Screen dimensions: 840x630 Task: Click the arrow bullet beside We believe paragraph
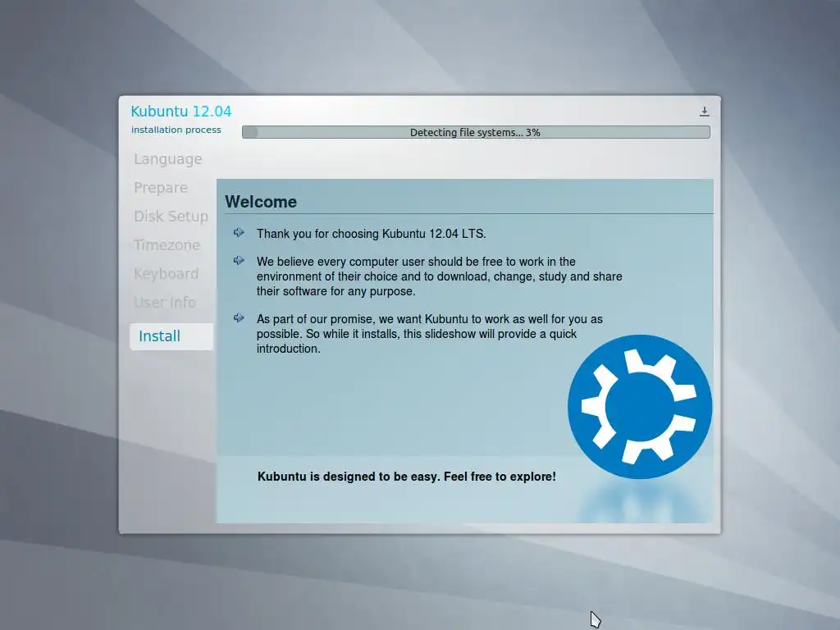pyautogui.click(x=239, y=260)
